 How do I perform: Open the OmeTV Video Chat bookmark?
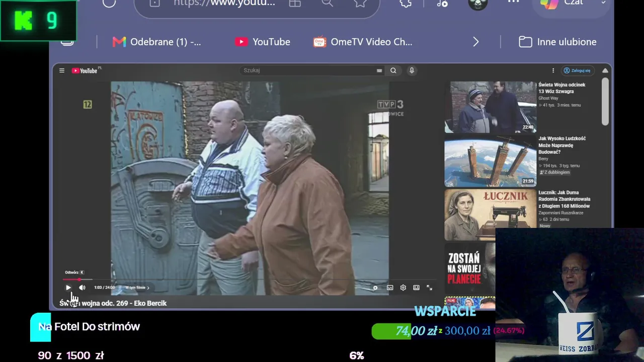(x=363, y=42)
